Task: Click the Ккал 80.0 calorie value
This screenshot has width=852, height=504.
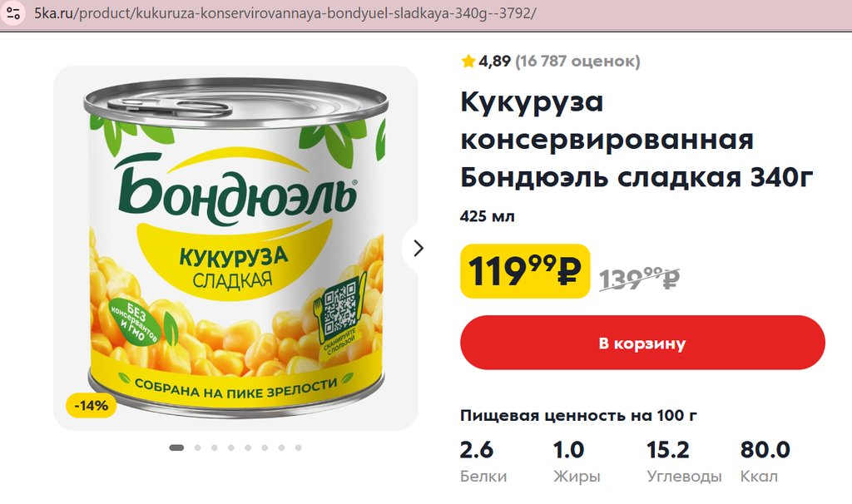Action: click(x=765, y=450)
